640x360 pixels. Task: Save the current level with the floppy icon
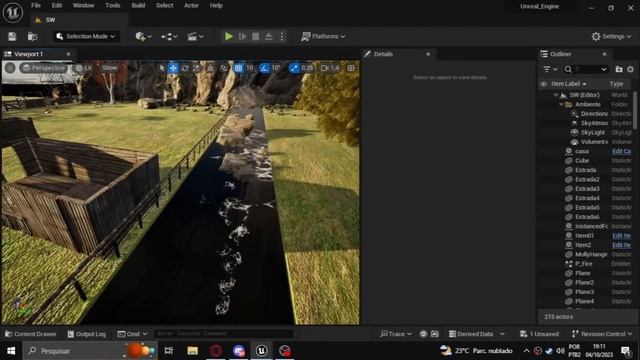(12, 36)
